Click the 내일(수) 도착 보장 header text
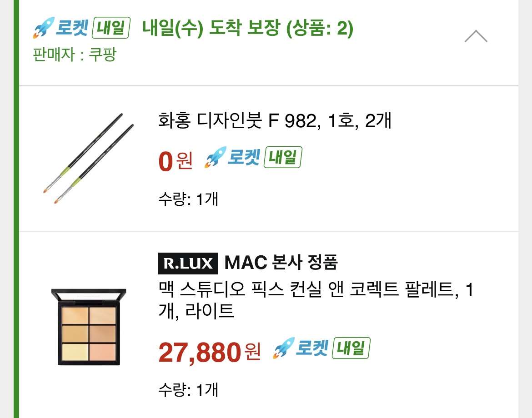 [248, 29]
